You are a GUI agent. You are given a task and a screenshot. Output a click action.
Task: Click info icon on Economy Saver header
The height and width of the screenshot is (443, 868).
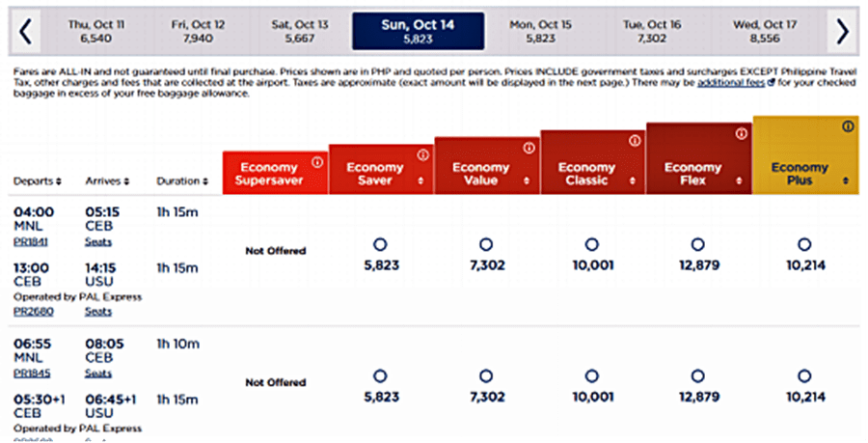point(421,154)
